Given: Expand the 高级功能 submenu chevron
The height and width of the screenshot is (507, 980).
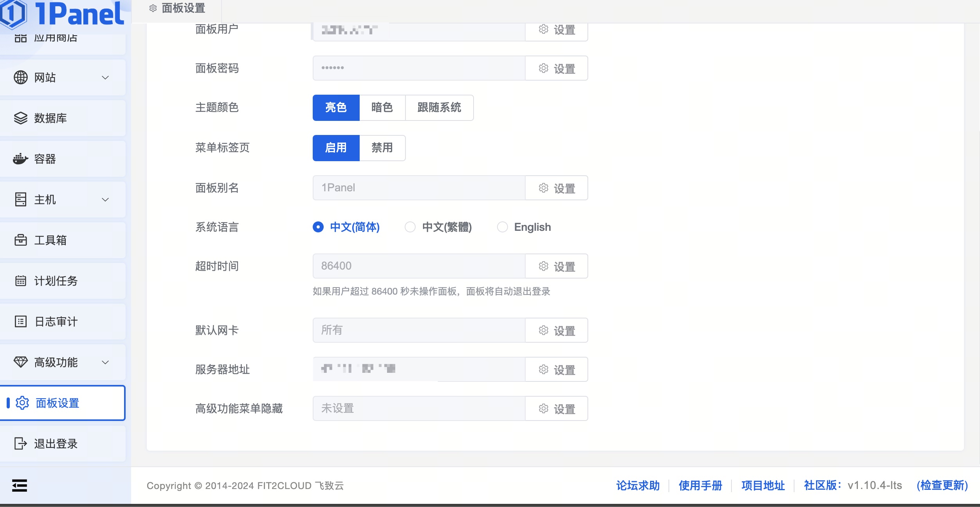Looking at the screenshot, I should (105, 362).
